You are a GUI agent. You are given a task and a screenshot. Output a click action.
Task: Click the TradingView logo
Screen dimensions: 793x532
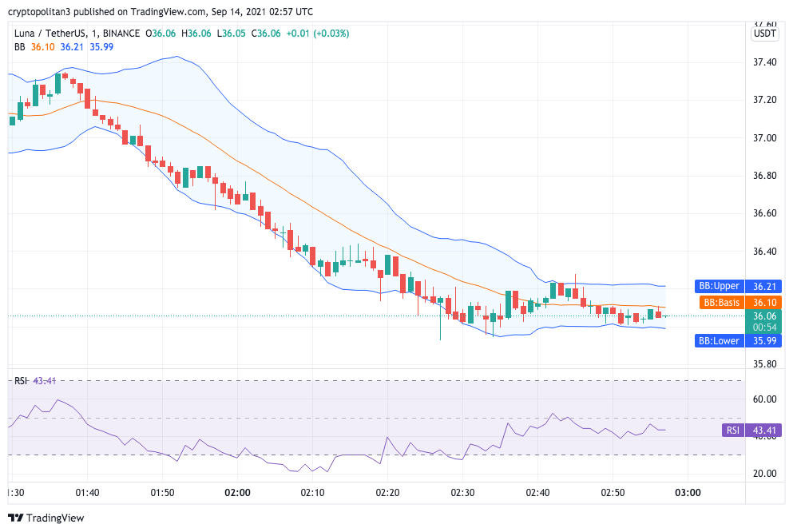pyautogui.click(x=46, y=518)
